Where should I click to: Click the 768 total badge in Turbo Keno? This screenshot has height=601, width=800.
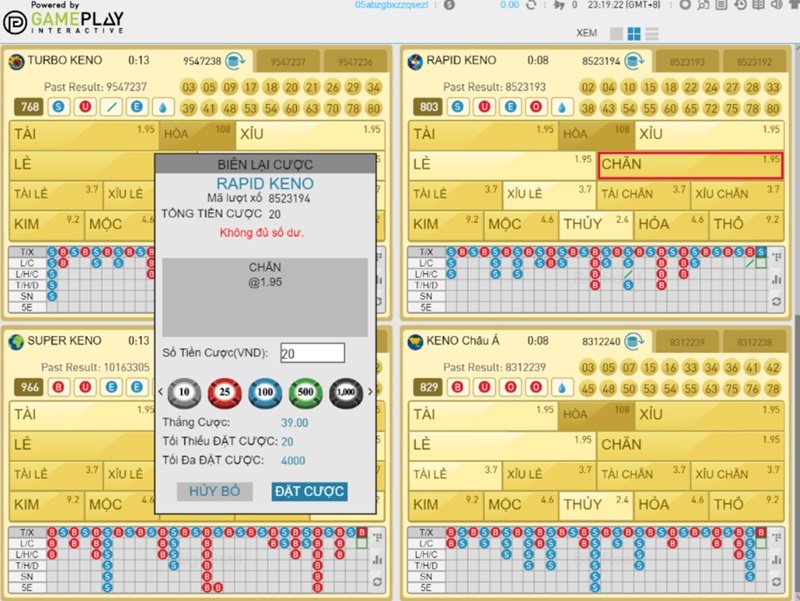pos(30,107)
